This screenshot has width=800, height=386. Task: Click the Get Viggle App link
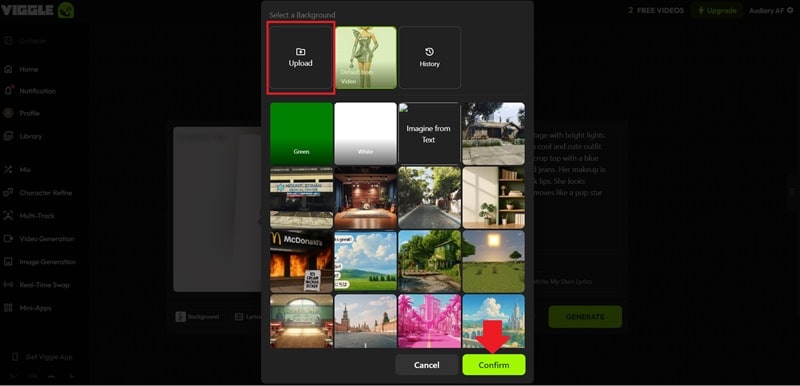click(x=42, y=357)
